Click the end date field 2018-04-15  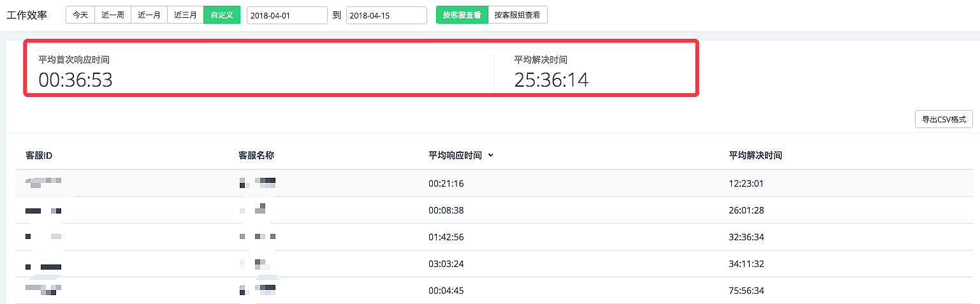pyautogui.click(x=386, y=15)
